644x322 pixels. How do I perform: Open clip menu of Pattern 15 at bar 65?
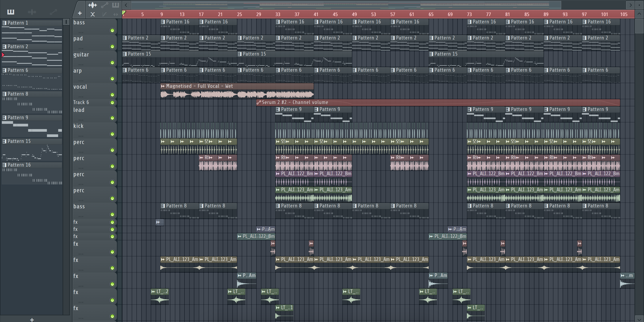[431, 54]
